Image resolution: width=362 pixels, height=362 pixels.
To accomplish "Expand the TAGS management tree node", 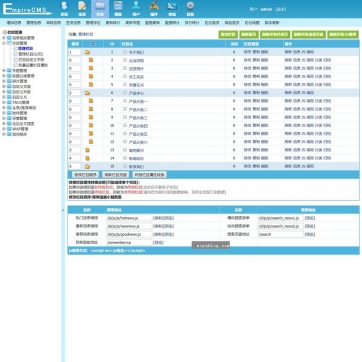I will [4, 102].
